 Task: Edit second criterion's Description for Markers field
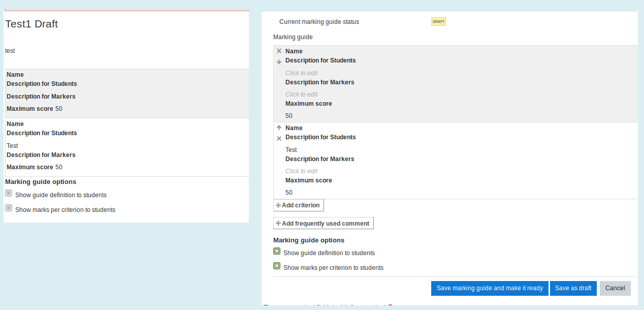click(302, 171)
